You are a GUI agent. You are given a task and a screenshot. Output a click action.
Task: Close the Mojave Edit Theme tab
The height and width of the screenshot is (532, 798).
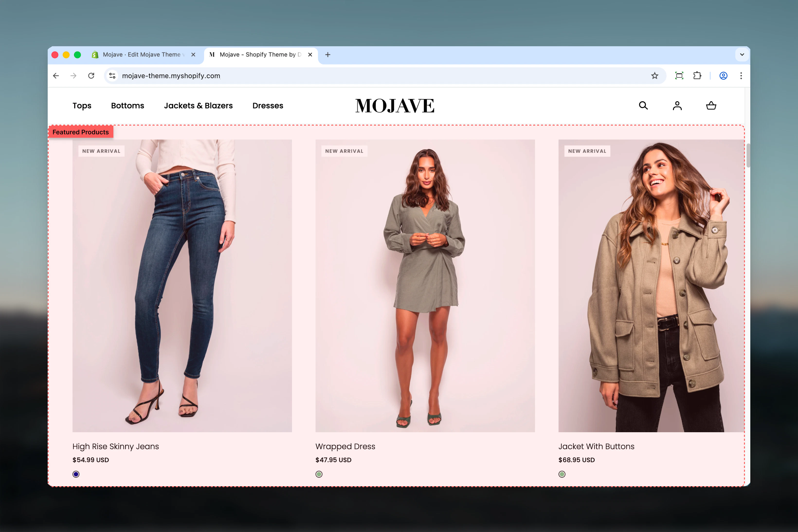[193, 55]
